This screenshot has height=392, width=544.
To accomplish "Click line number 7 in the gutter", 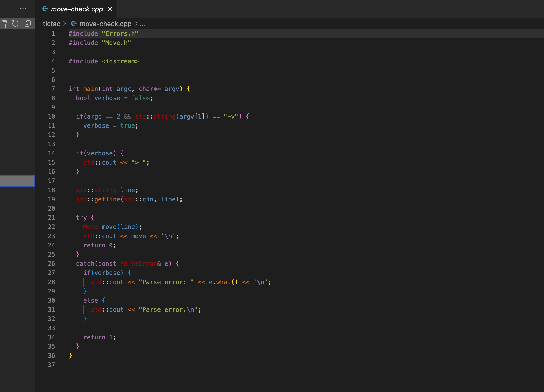I will 53,89.
